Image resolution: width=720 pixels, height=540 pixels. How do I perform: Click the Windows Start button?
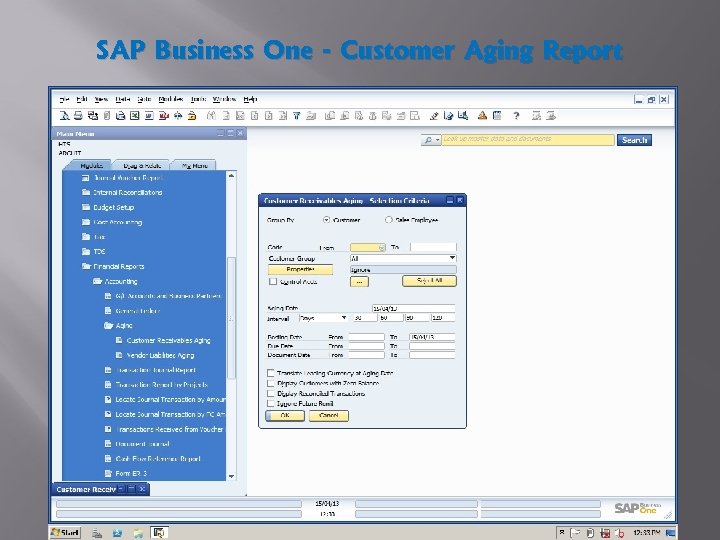coord(66,533)
